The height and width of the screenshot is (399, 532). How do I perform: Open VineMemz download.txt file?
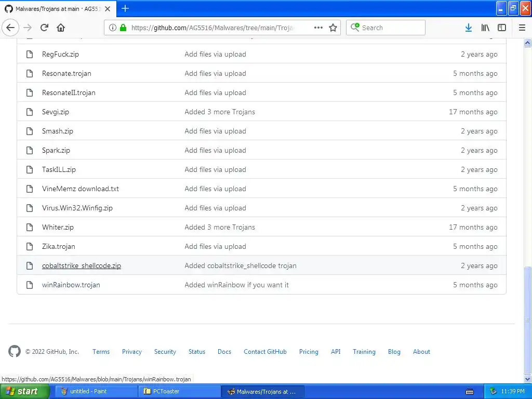[81, 189]
